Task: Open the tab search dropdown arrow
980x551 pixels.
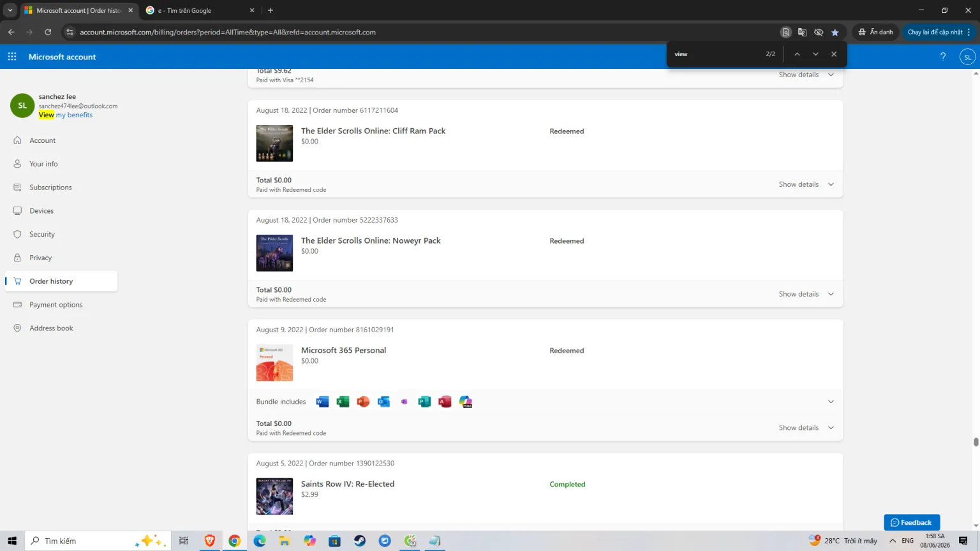Action: (x=10, y=10)
